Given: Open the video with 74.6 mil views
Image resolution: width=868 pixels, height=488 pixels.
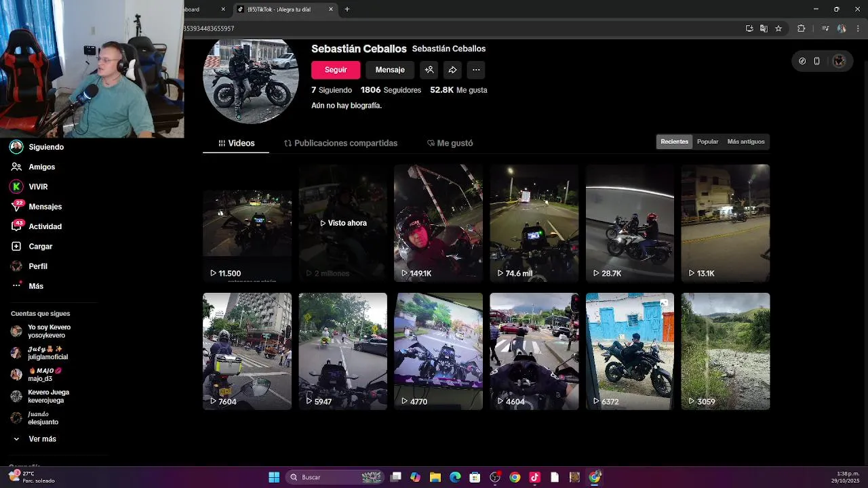Looking at the screenshot, I should coord(534,223).
